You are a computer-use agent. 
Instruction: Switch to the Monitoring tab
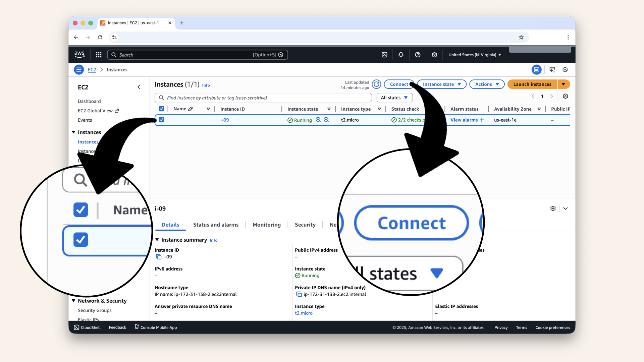pos(267,225)
